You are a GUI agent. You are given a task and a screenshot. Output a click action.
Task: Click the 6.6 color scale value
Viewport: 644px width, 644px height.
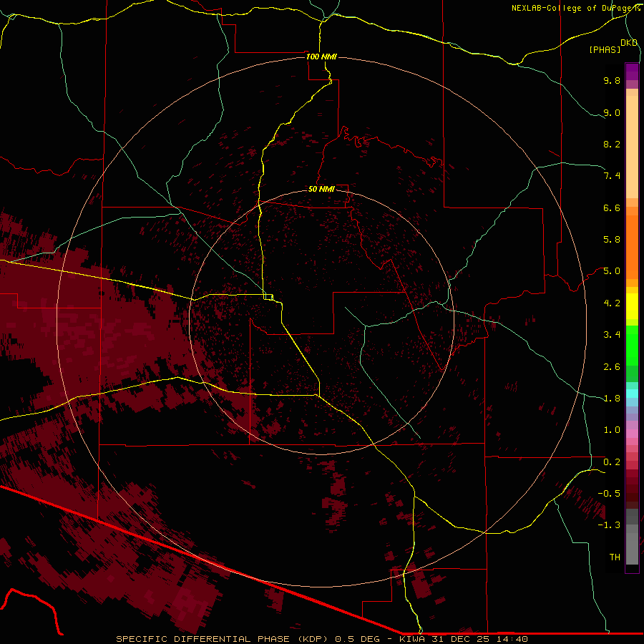pos(612,208)
